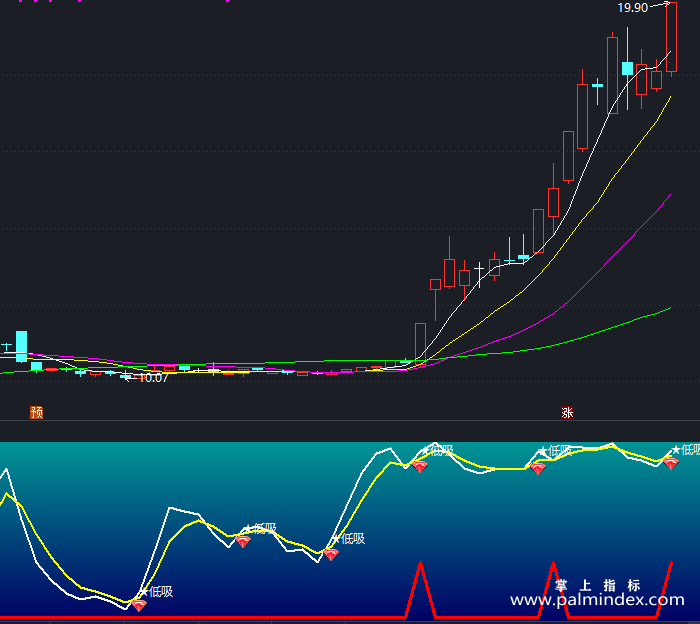Click the third 低吸 red diamond signal

331,555
